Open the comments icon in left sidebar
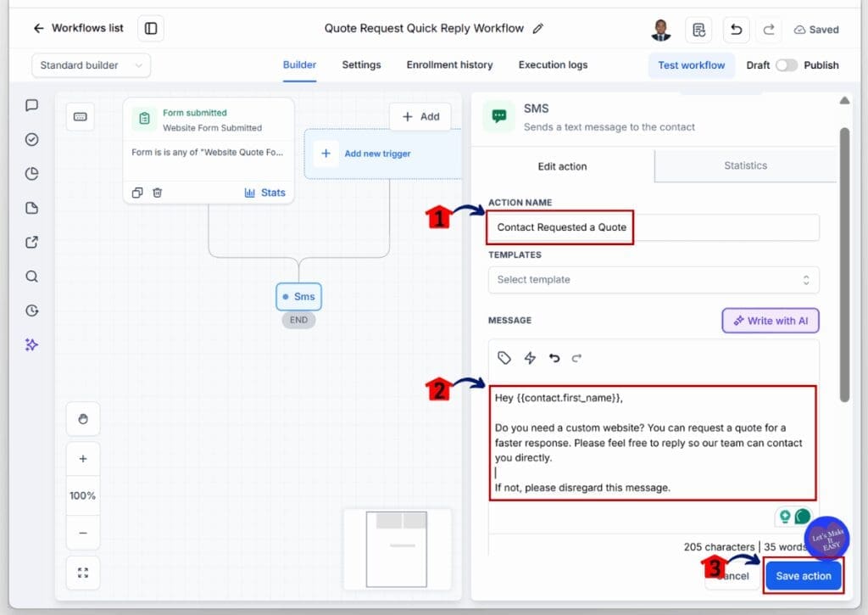 click(31, 105)
